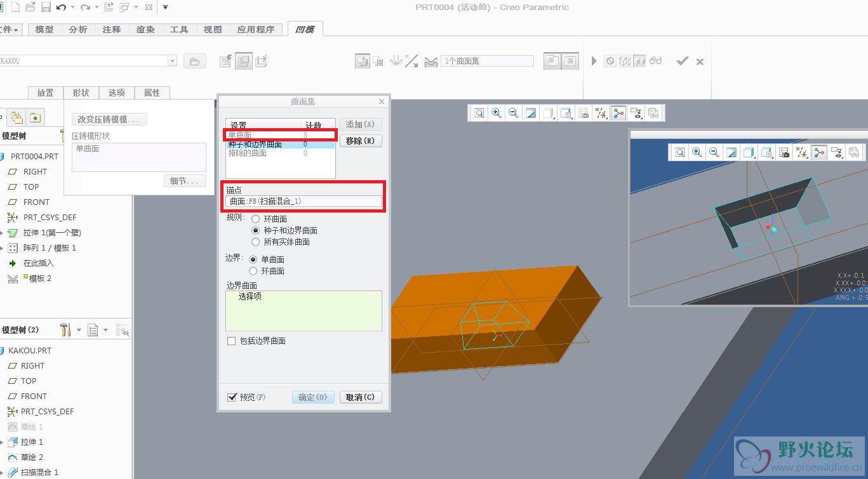
Task: Browse for punch model via folder icon
Action: [x=195, y=61]
